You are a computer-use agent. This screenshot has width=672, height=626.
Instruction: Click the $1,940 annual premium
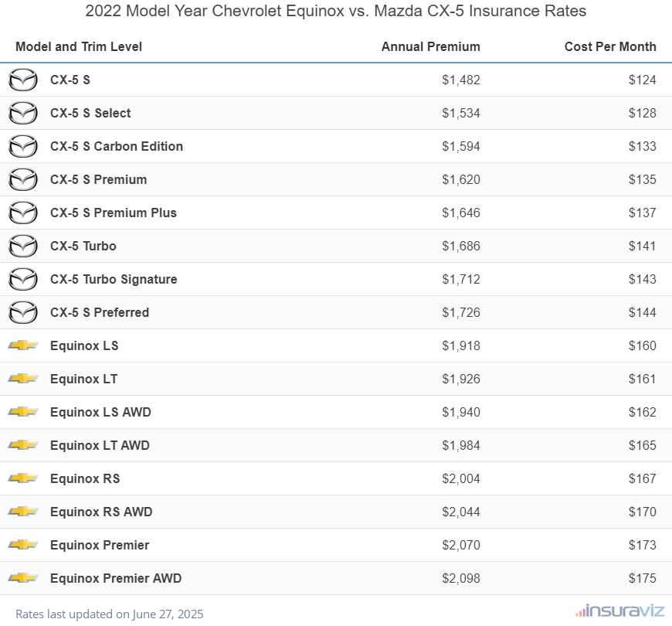coord(461,412)
